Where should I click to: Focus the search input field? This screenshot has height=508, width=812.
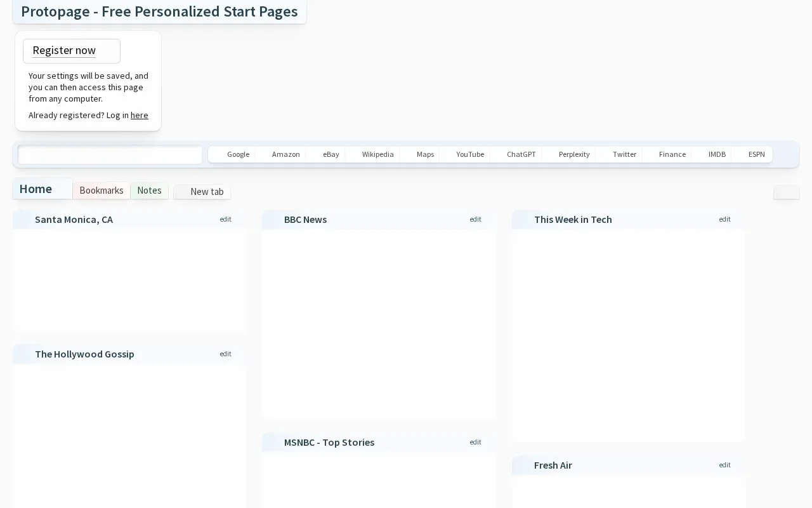[110, 154]
